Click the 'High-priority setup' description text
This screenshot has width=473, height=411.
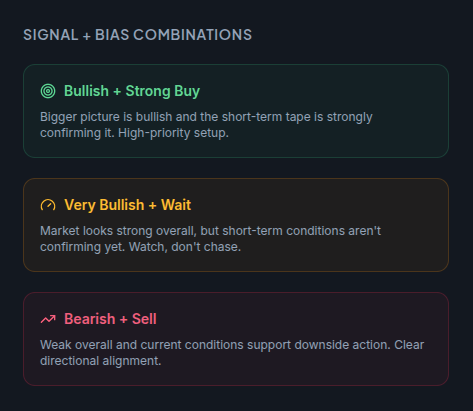[x=173, y=133]
